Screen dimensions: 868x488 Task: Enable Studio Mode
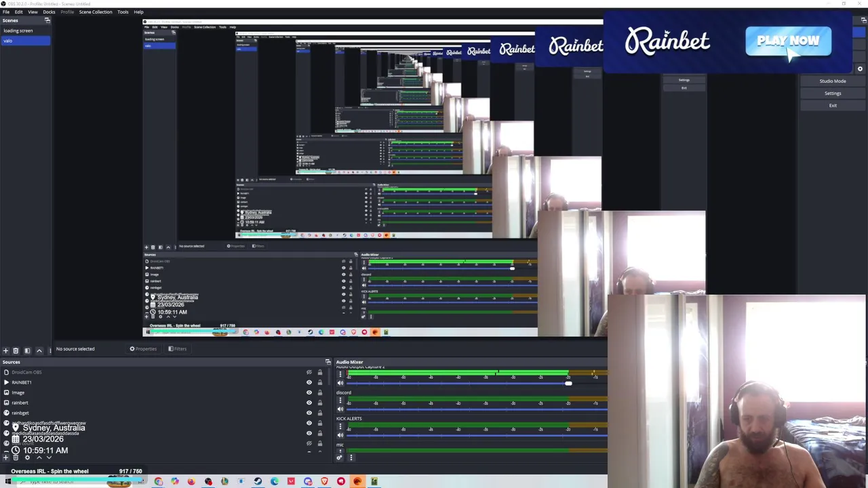coord(833,81)
